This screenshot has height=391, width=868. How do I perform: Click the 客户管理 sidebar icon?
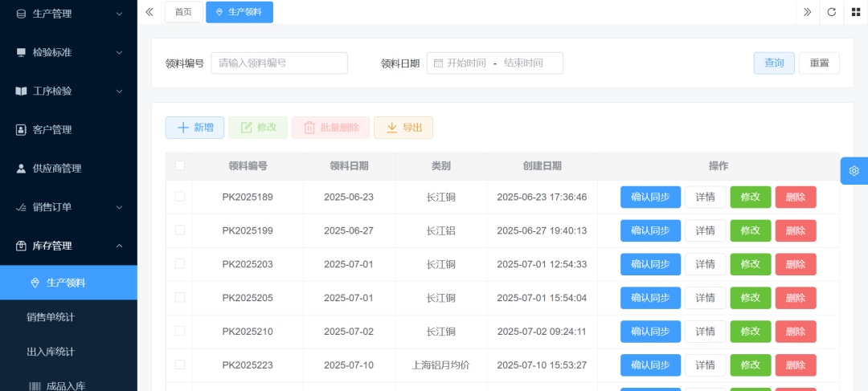point(21,130)
